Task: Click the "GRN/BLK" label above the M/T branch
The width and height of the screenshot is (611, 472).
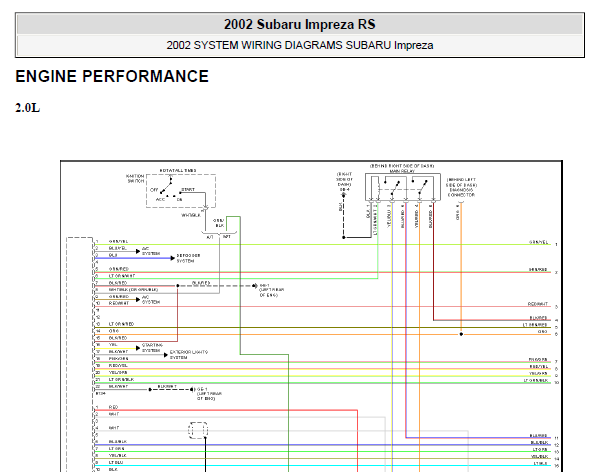Action: tap(219, 223)
